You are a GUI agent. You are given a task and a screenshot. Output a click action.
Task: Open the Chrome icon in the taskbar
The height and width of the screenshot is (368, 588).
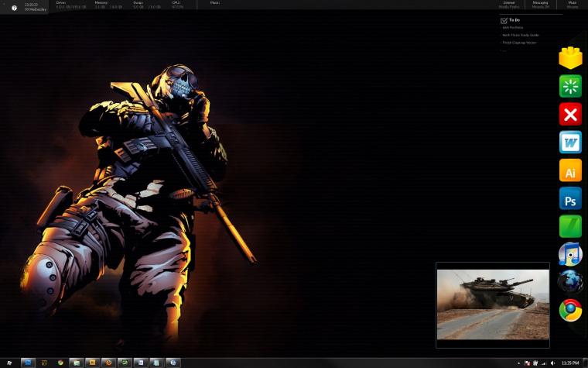(x=60, y=363)
